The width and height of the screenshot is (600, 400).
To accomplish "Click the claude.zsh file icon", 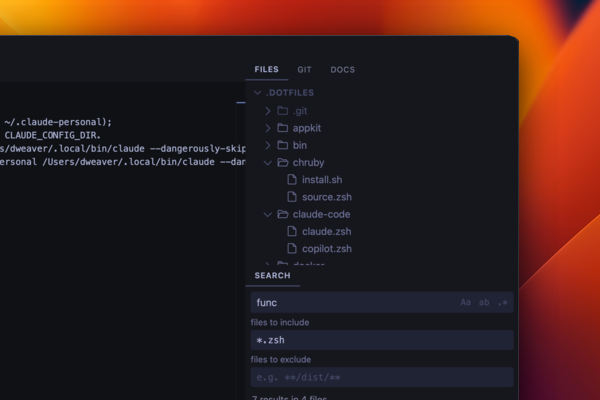I will pos(292,231).
